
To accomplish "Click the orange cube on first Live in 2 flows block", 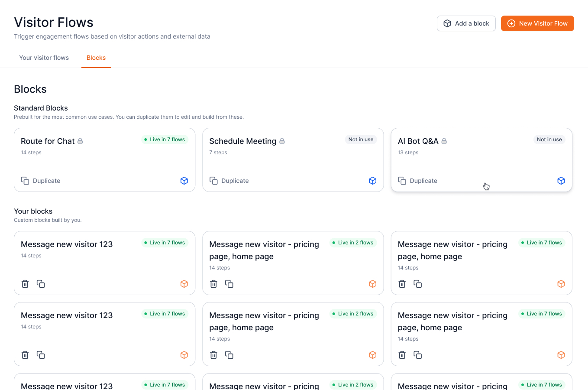I will pyautogui.click(x=372, y=284).
